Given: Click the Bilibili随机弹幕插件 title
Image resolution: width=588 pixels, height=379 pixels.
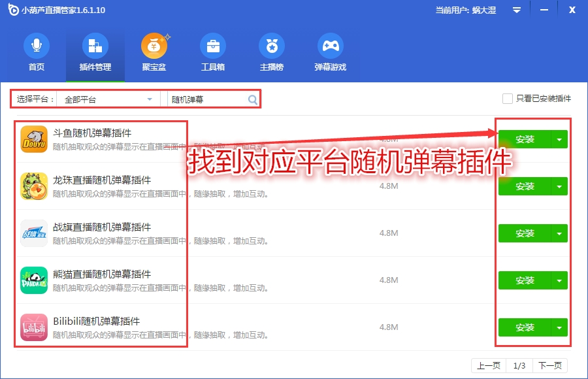Looking at the screenshot, I should coord(97,321).
